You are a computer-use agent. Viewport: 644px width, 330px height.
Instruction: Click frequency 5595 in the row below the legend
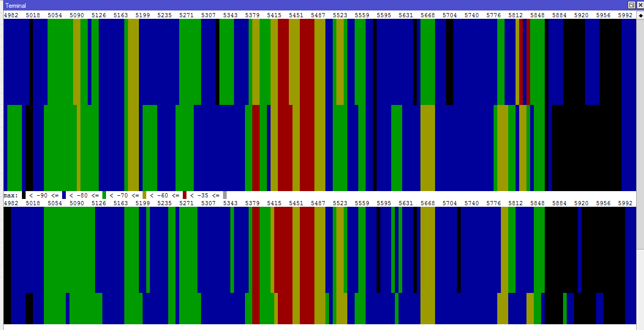click(384, 203)
